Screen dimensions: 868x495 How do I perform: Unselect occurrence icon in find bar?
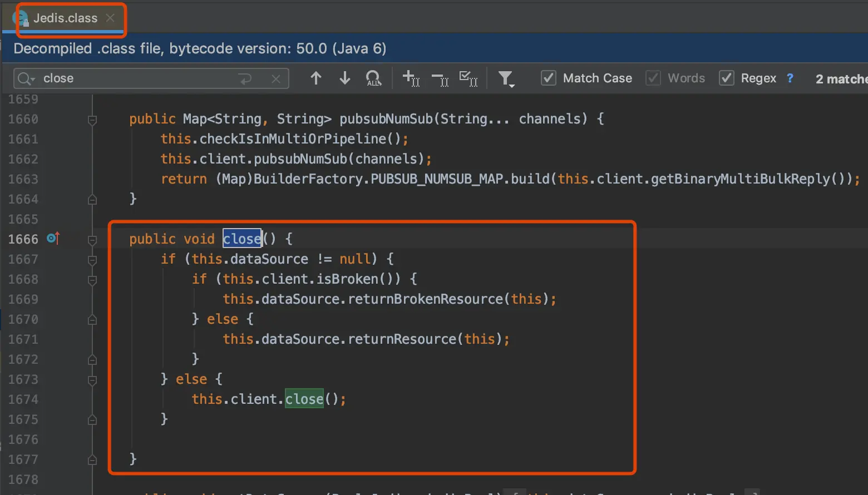click(440, 80)
